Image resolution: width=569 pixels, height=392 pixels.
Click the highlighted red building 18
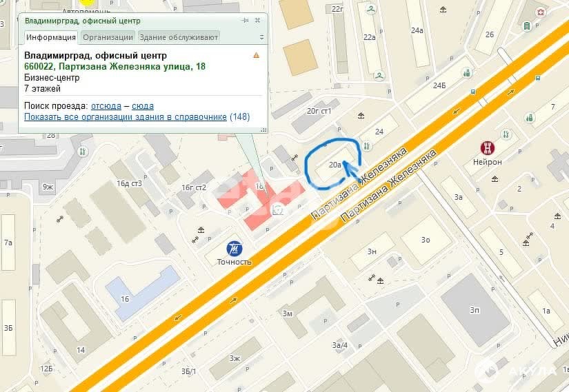point(259,198)
